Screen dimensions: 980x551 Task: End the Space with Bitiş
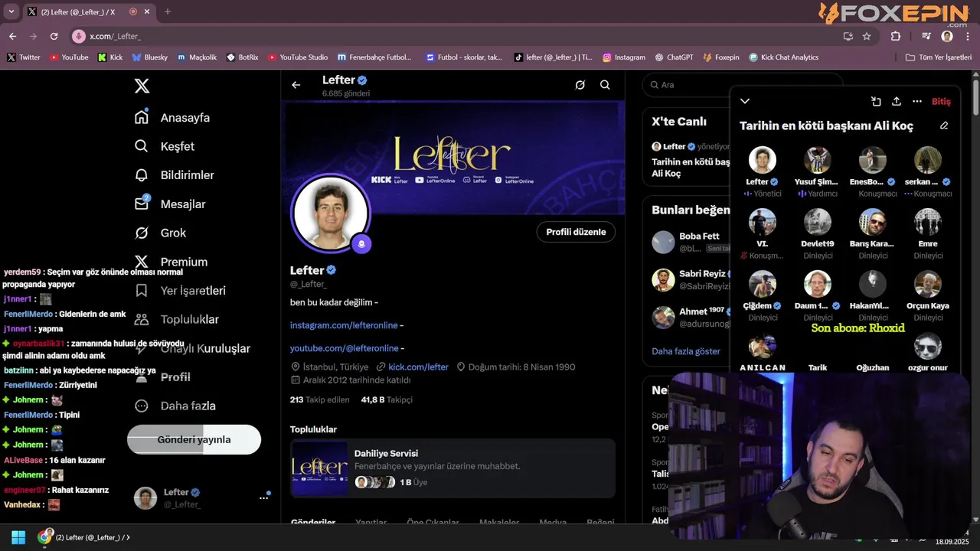pos(941,101)
